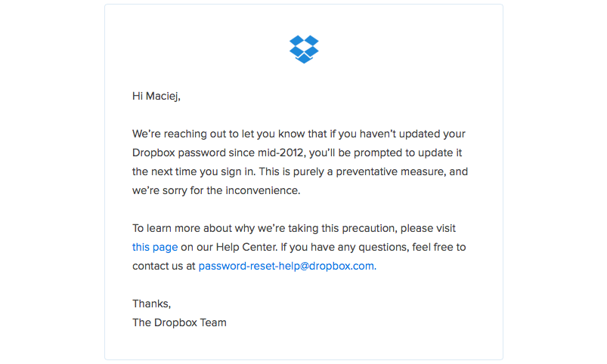This screenshot has width=607, height=364.
Task: Click the word "precaution" in the second paragraph
Action: pyautogui.click(x=369, y=228)
